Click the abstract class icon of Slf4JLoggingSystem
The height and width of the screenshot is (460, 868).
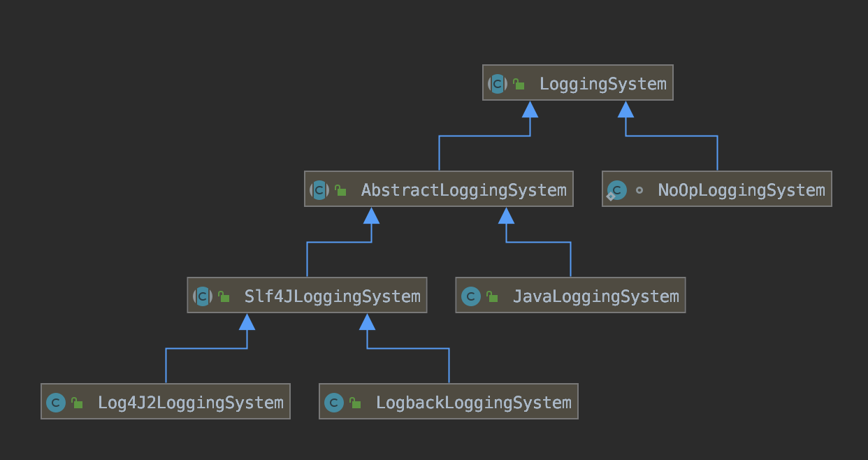(203, 296)
